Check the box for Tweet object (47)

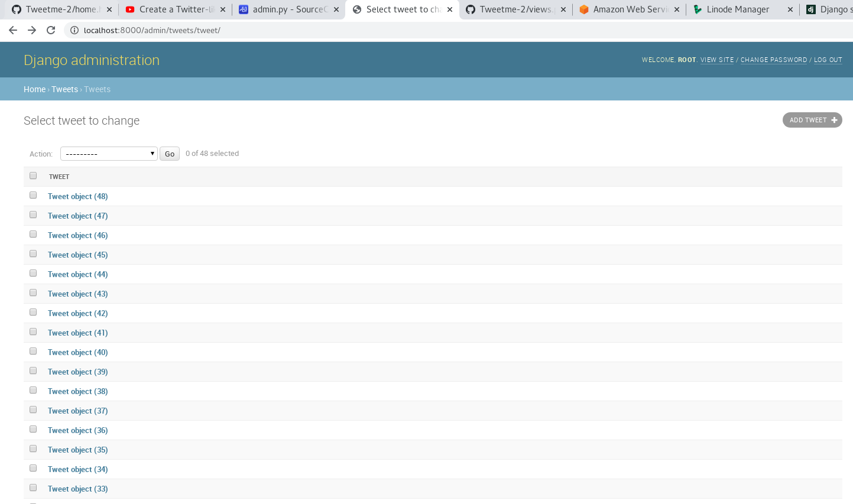33,214
